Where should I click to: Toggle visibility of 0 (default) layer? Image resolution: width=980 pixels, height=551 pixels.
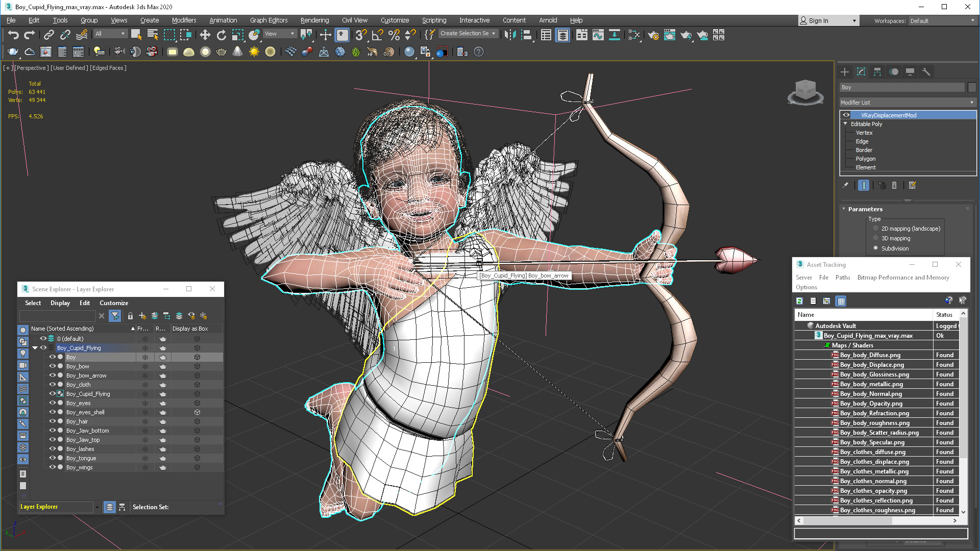[x=43, y=339]
